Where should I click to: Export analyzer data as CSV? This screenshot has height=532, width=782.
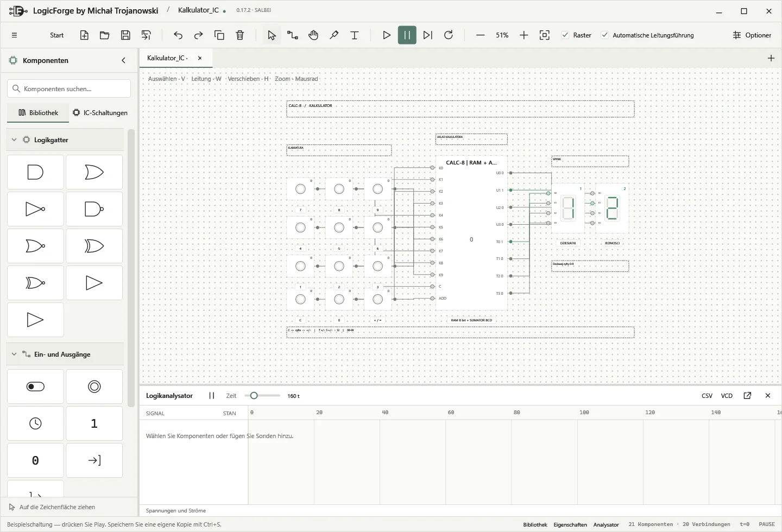pyautogui.click(x=707, y=396)
